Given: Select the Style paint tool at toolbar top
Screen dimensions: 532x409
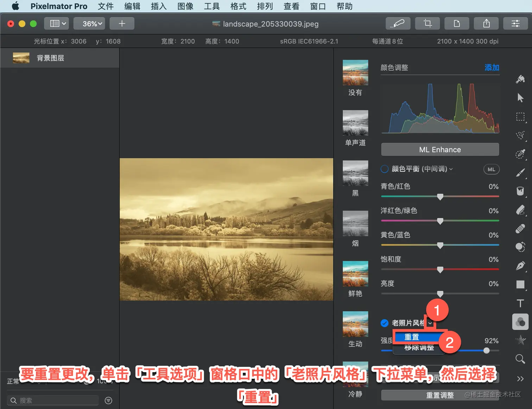Looking at the screenshot, I should pos(520,79).
